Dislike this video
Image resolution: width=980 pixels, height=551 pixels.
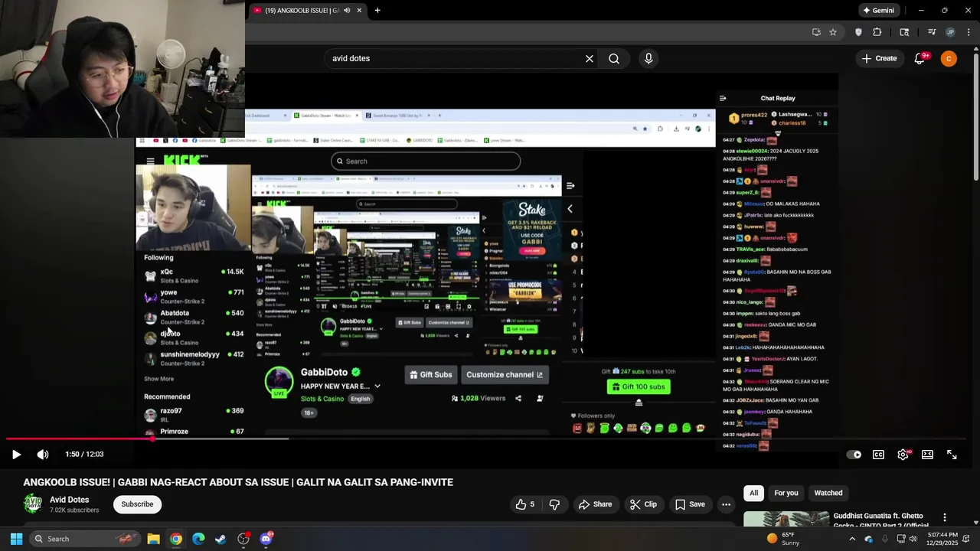(554, 504)
